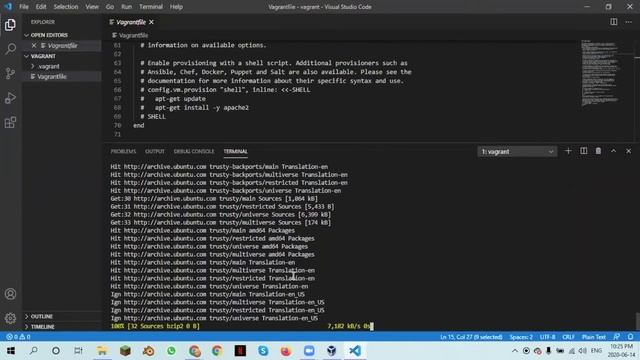Image resolution: width=640 pixels, height=360 pixels.
Task: Change indentation via 'Spaces: 2'
Action: tap(521, 337)
